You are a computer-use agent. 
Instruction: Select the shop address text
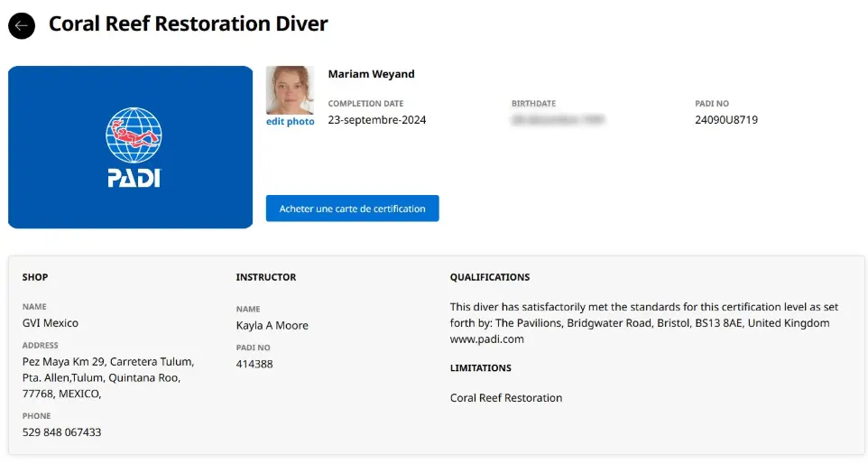pos(107,377)
